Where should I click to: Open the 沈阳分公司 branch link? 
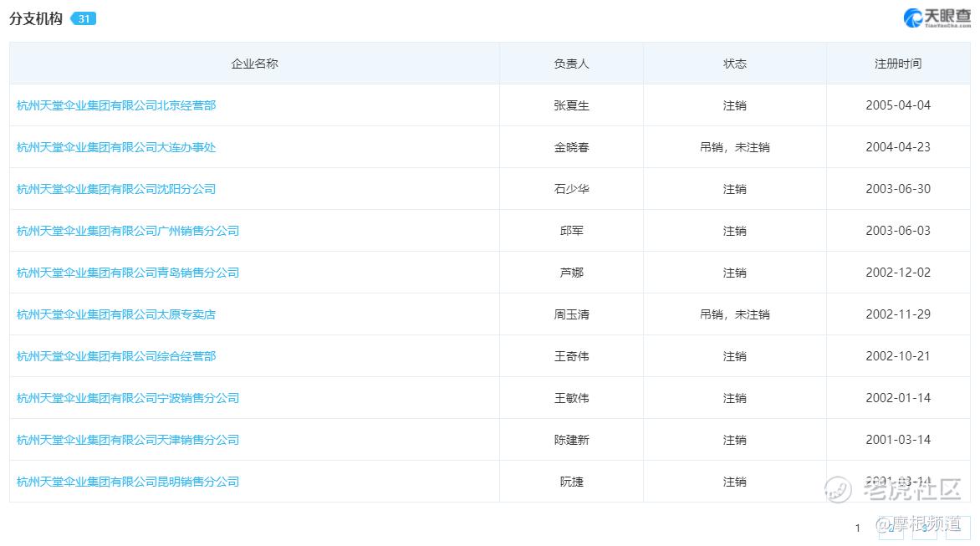(116, 189)
